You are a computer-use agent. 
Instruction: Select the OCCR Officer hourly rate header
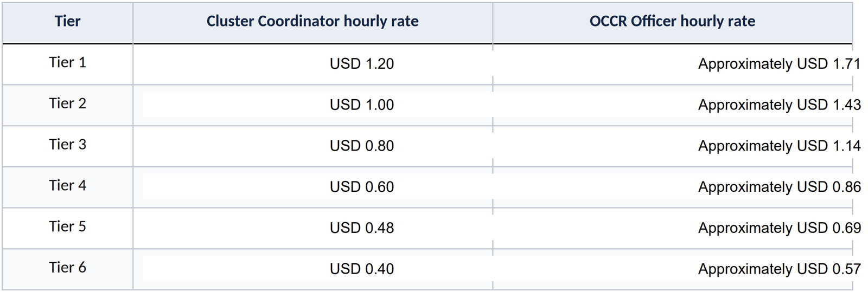[672, 22]
